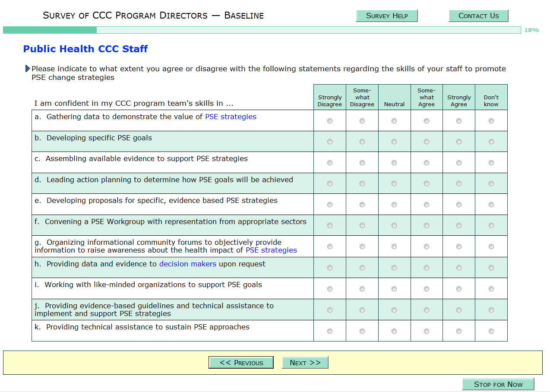
Task: Advance with the Next button
Action: pos(305,363)
